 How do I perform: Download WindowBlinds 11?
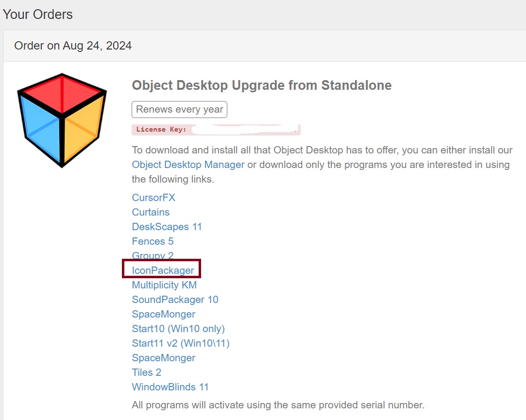click(170, 387)
